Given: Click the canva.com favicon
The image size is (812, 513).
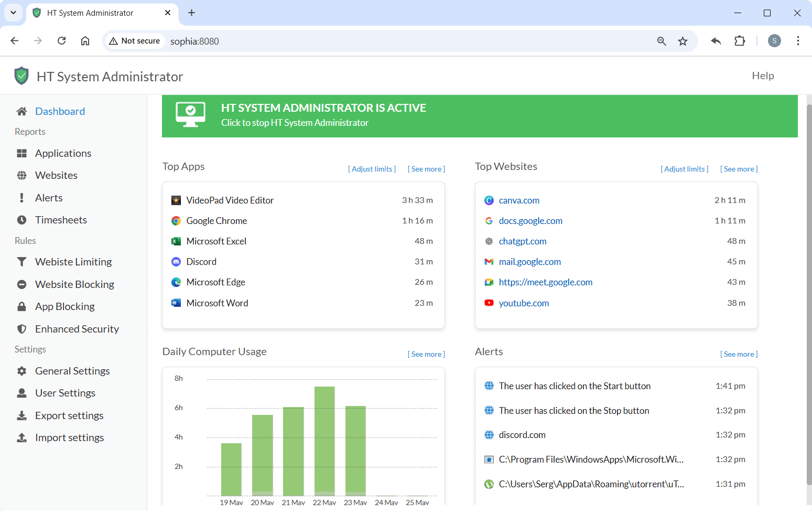Looking at the screenshot, I should (489, 200).
